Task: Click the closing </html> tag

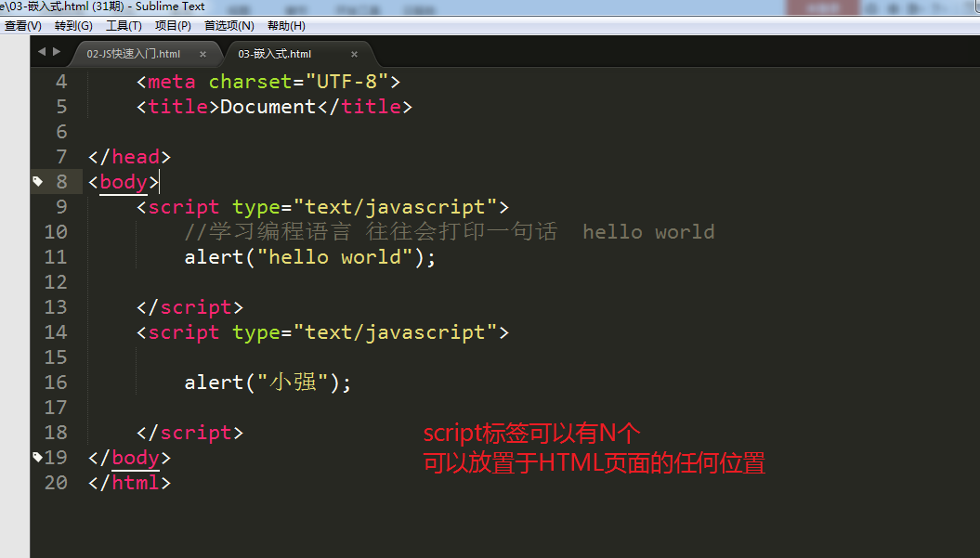Action: pyautogui.click(x=129, y=483)
